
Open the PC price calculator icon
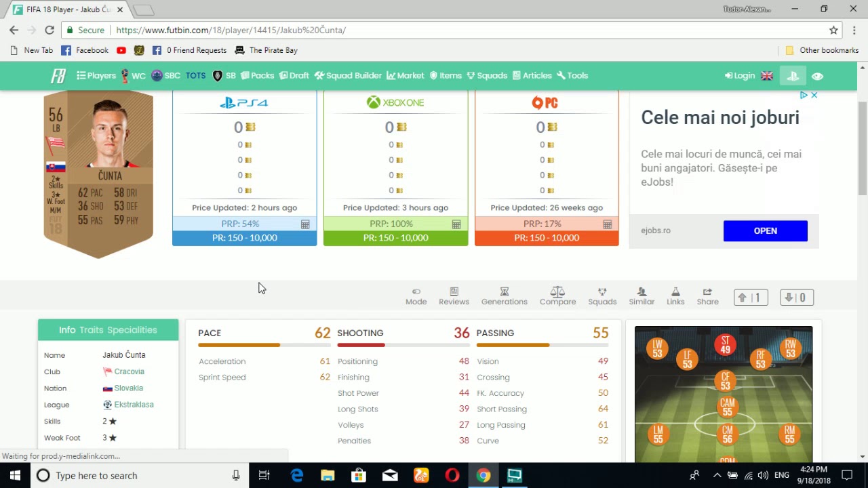[608, 224]
